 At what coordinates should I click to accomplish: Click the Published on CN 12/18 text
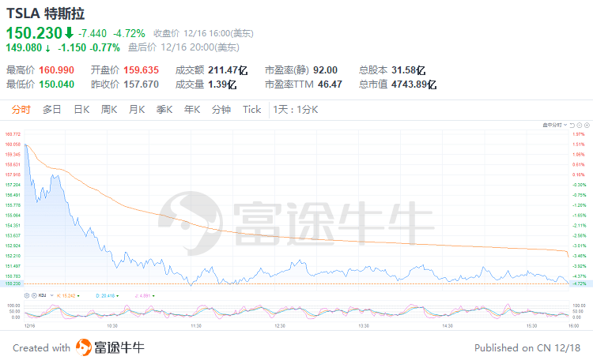527,347
